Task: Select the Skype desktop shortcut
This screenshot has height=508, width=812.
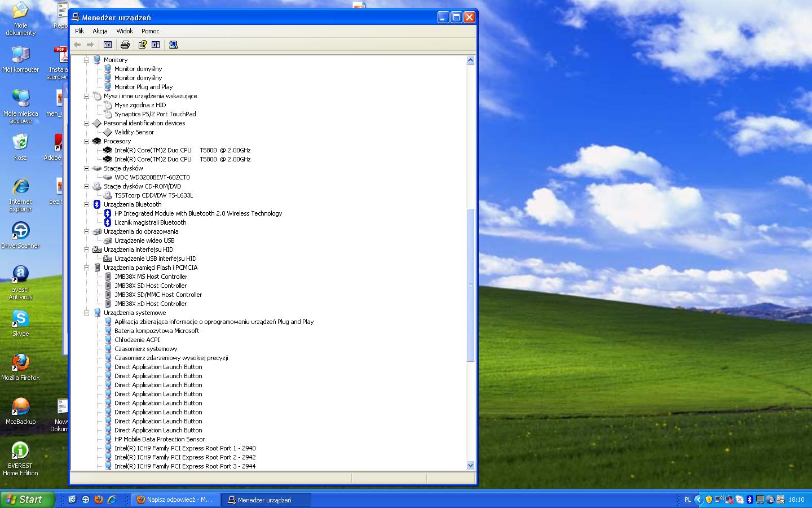Action: coord(21,323)
